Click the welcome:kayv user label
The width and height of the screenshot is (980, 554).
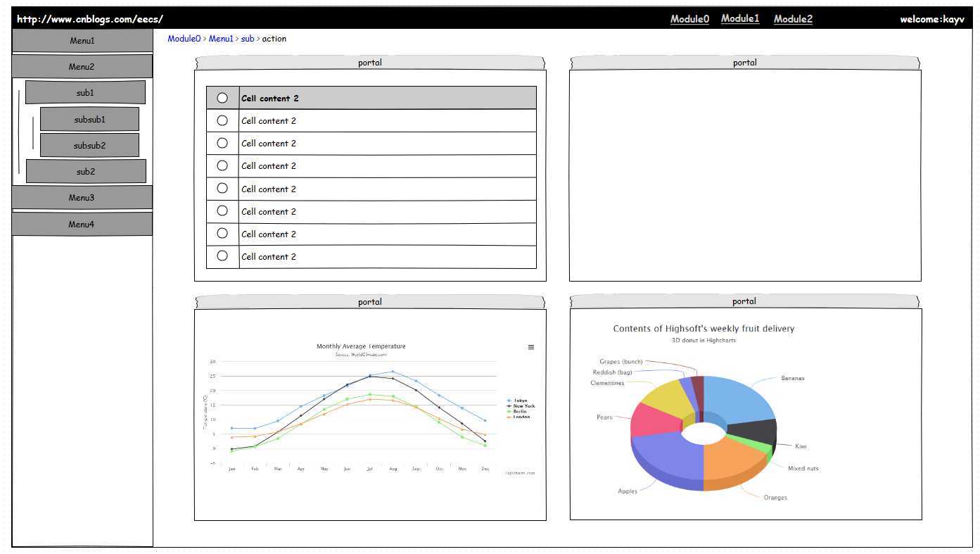coord(932,19)
